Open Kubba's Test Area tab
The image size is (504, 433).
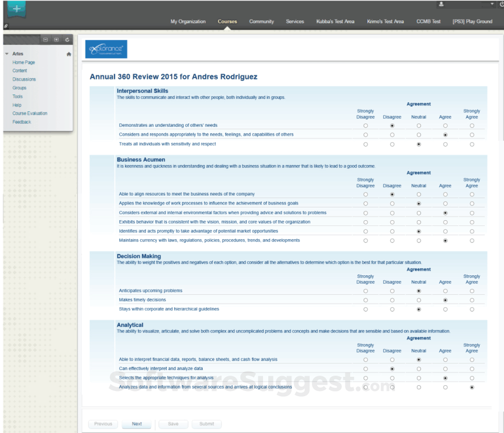point(335,22)
